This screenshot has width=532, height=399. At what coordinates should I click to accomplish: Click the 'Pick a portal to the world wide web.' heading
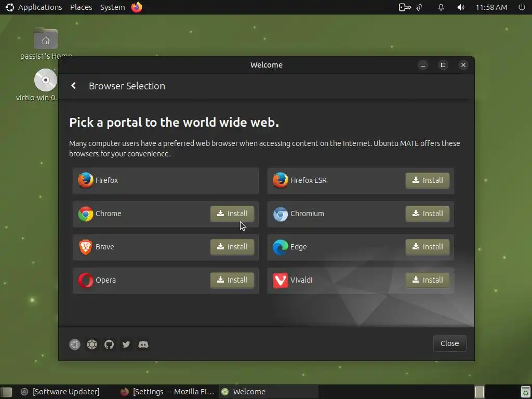click(174, 123)
